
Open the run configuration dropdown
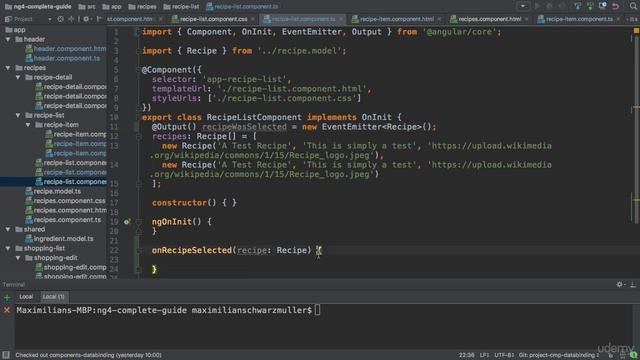point(523,6)
